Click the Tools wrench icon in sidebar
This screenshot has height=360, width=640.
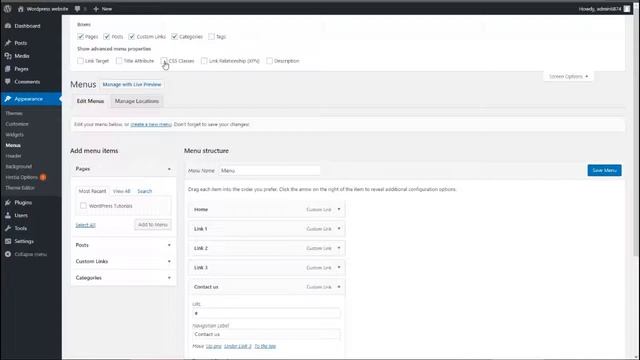point(8,228)
